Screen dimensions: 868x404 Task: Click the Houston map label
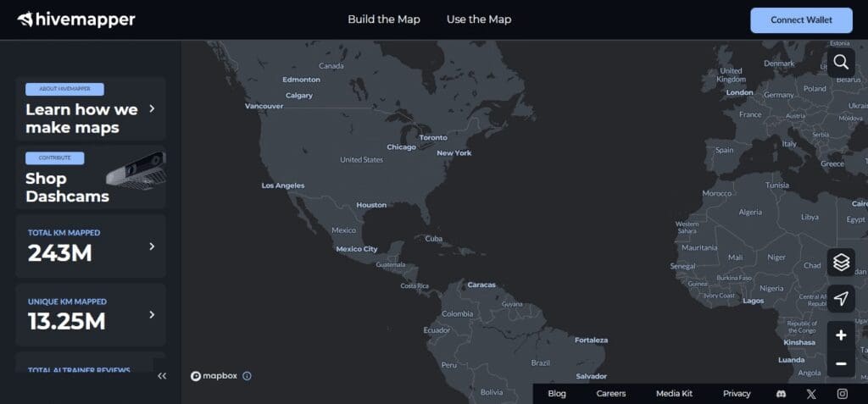point(371,205)
